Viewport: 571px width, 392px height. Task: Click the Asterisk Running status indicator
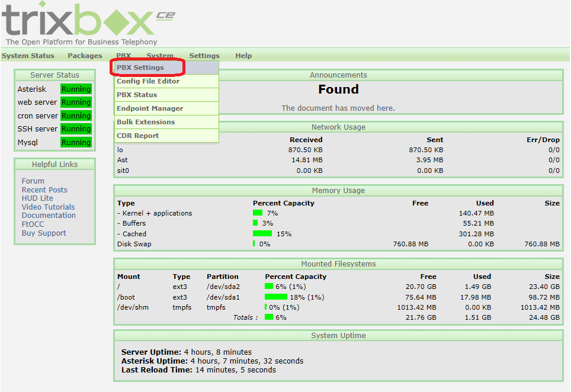coord(76,89)
